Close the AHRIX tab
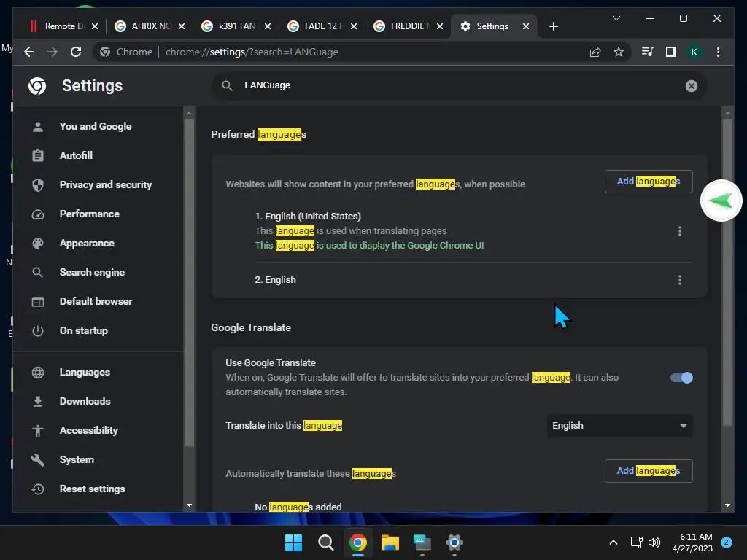Viewport: 747px width, 560px height. (182, 26)
